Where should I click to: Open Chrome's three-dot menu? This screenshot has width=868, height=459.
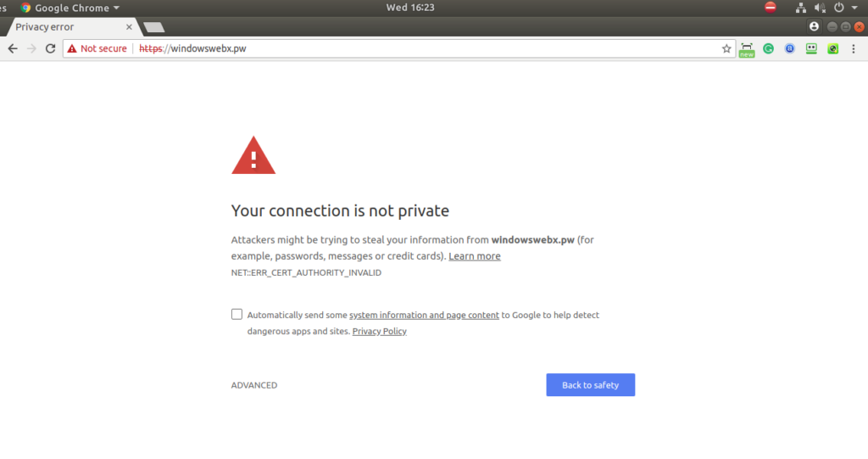click(x=854, y=49)
